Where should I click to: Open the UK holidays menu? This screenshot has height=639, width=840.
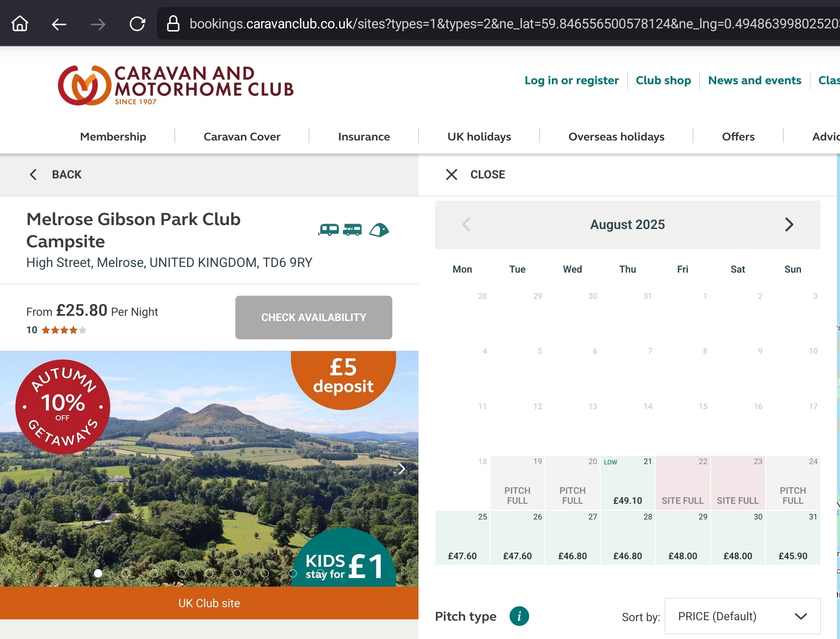[479, 137]
